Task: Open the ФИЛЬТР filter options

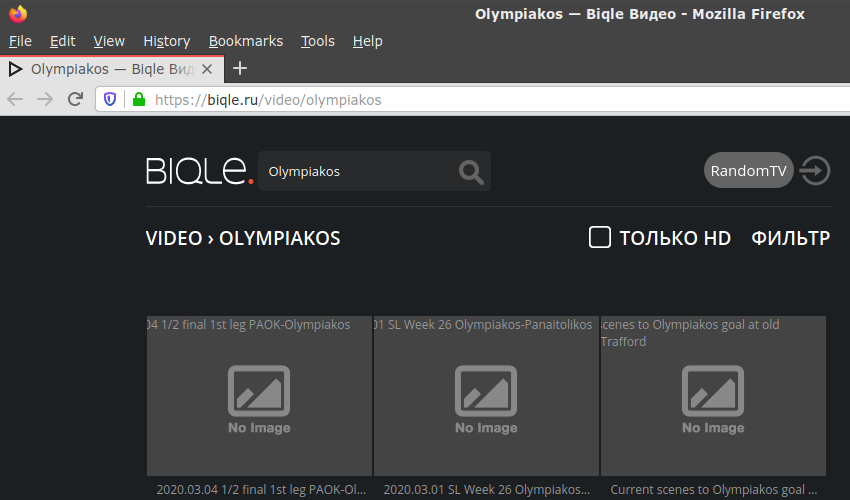Action: tap(790, 238)
